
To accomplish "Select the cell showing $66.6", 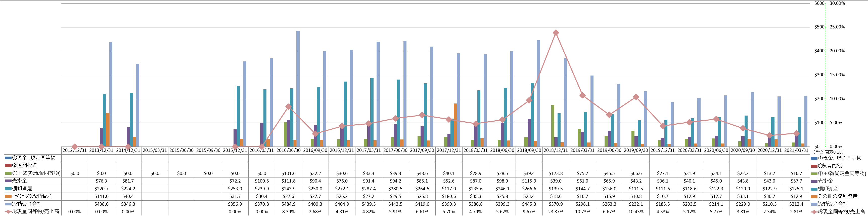I will coord(636,173).
